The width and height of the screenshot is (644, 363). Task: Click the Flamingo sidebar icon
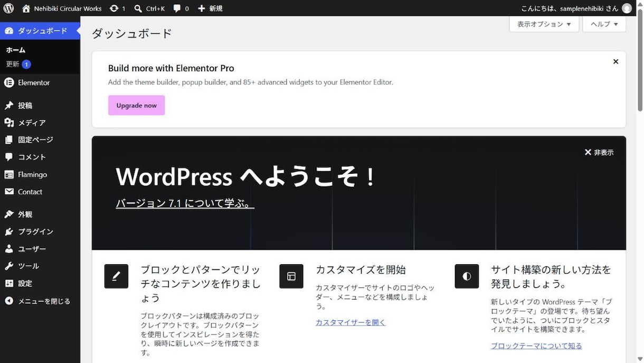pyautogui.click(x=9, y=174)
